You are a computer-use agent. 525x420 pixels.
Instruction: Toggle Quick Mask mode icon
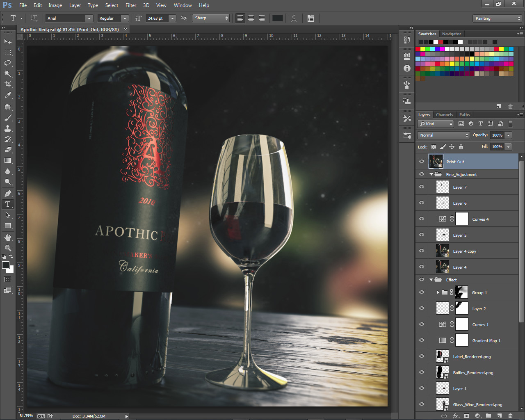tap(8, 280)
